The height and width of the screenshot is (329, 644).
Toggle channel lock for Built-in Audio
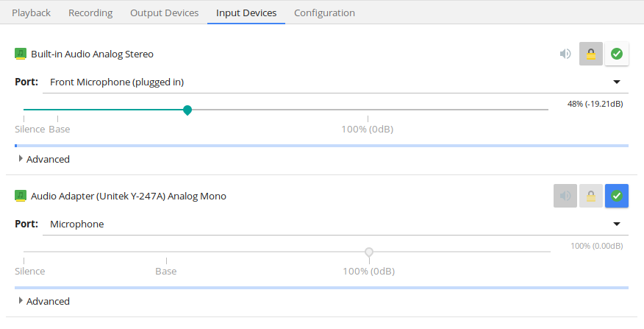click(x=591, y=54)
